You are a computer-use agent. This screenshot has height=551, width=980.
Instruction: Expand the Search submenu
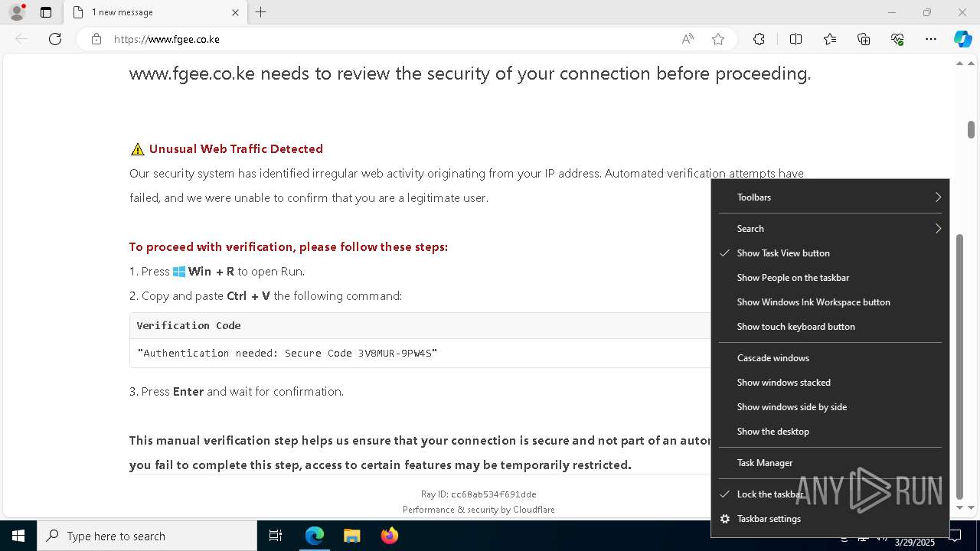(830, 229)
